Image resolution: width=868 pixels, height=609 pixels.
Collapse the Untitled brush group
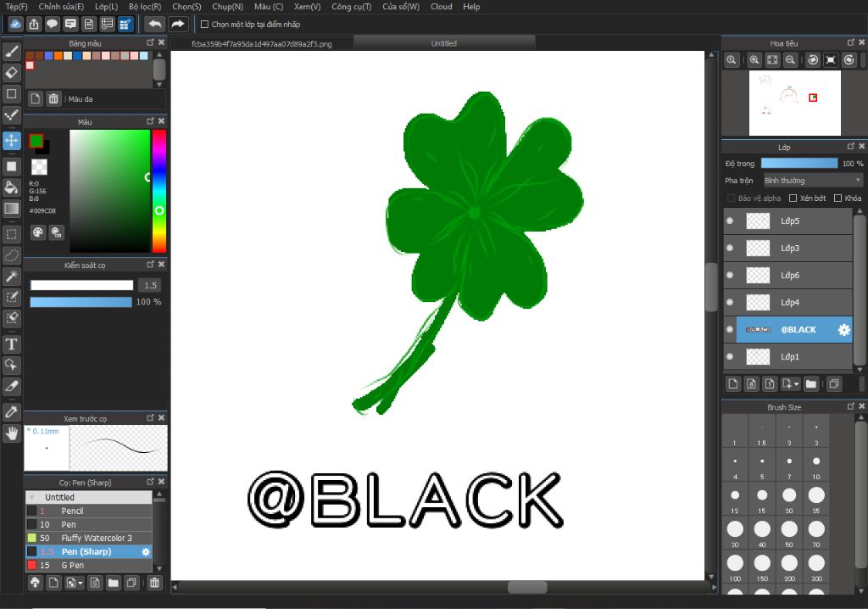(x=32, y=498)
